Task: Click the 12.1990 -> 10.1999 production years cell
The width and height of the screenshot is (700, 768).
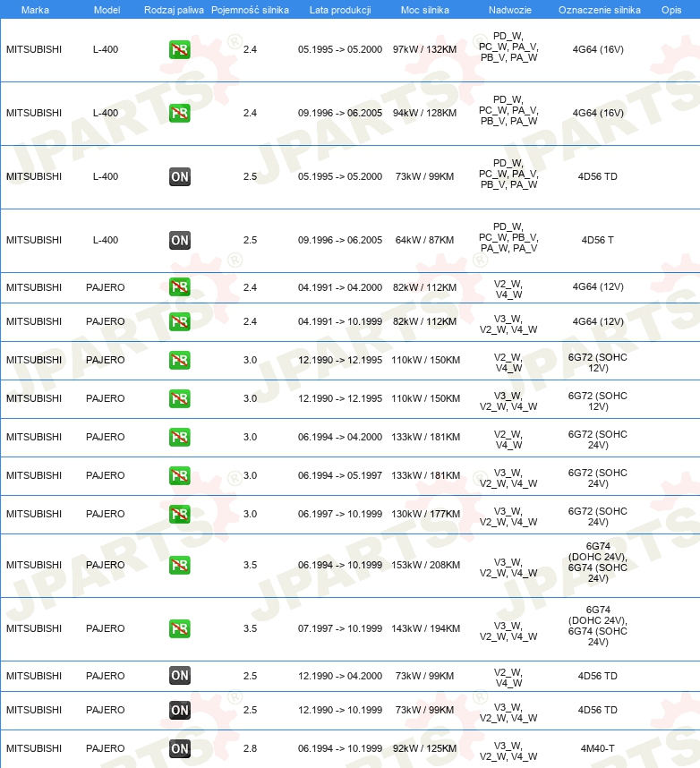Action: [340, 710]
